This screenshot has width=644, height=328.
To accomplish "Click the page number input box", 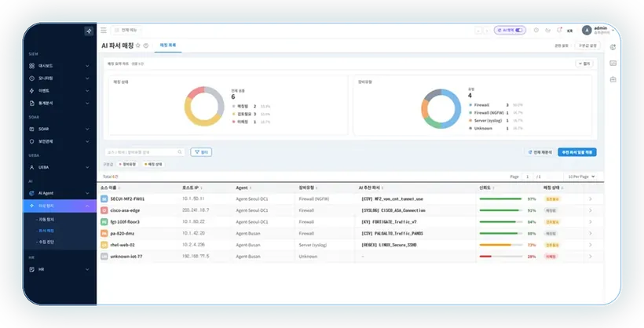I will coord(527,177).
